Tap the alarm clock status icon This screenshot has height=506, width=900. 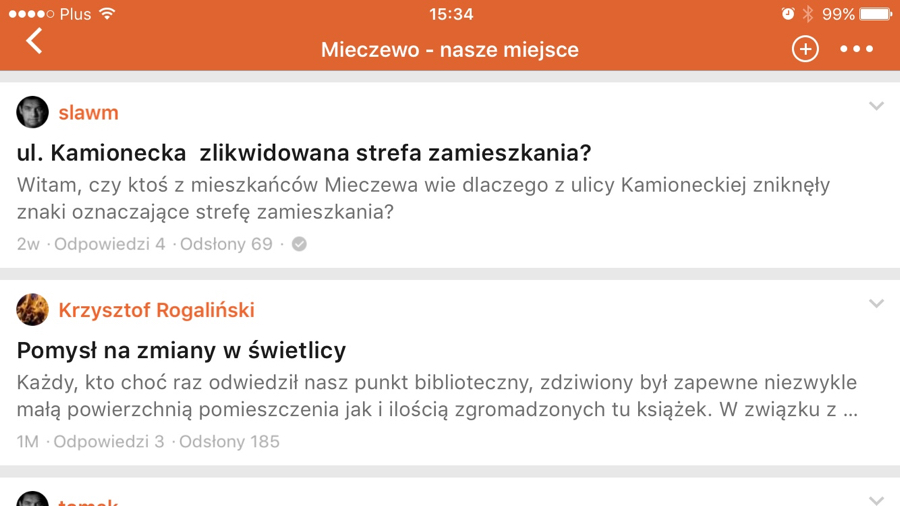pos(788,14)
